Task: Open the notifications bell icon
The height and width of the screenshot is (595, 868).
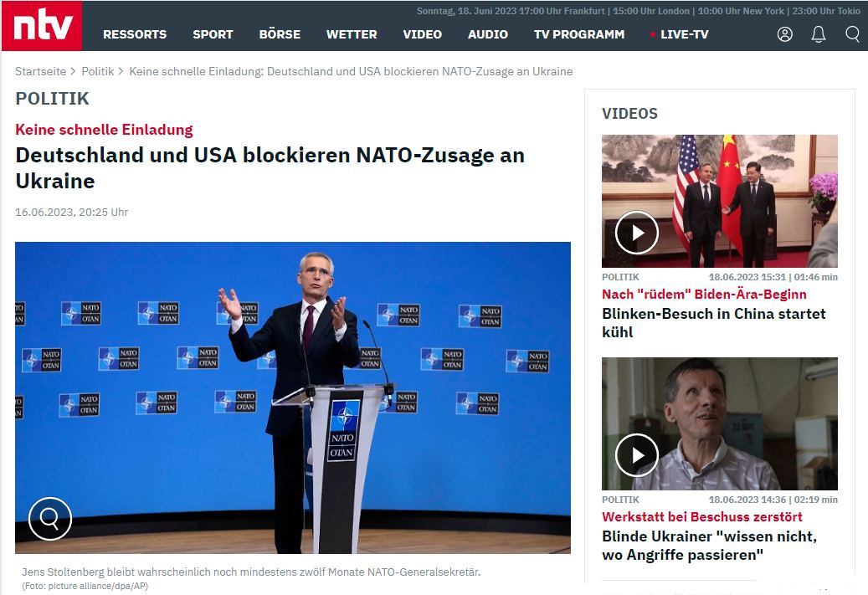Action: pyautogui.click(x=818, y=34)
